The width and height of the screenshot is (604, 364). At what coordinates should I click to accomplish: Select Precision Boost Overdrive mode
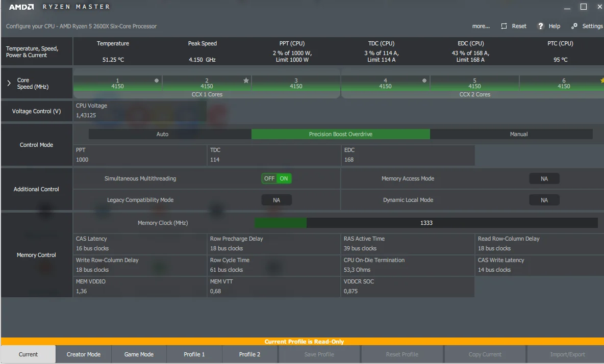tap(341, 134)
